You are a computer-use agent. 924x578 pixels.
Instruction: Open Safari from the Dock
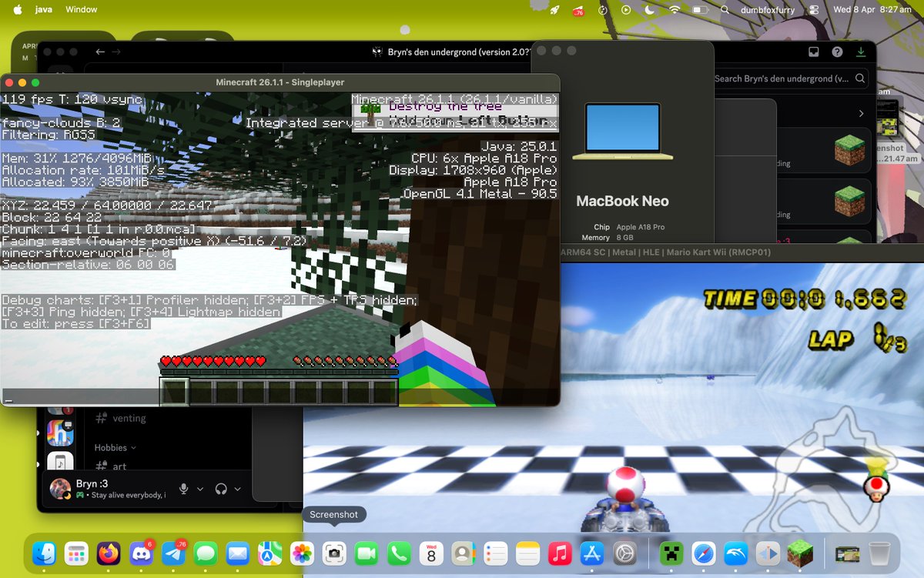(704, 553)
